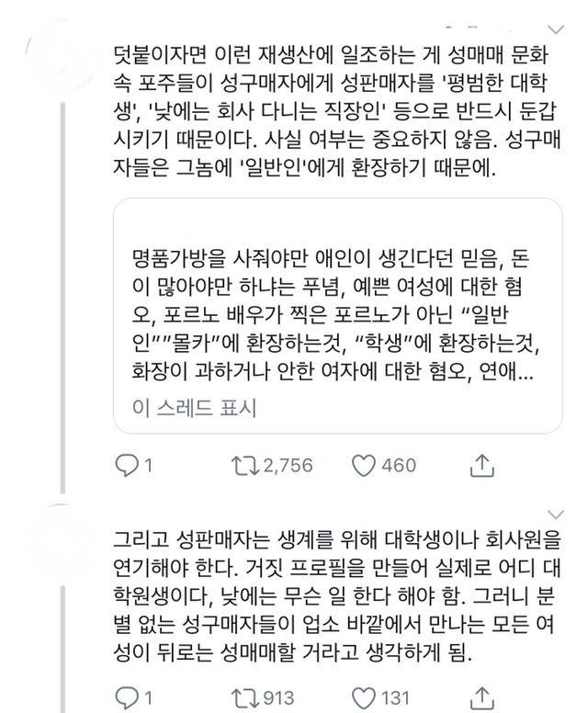Click the reply bubble icon under the second tweet
Viewport: 588px width, 713px height.
(125, 697)
